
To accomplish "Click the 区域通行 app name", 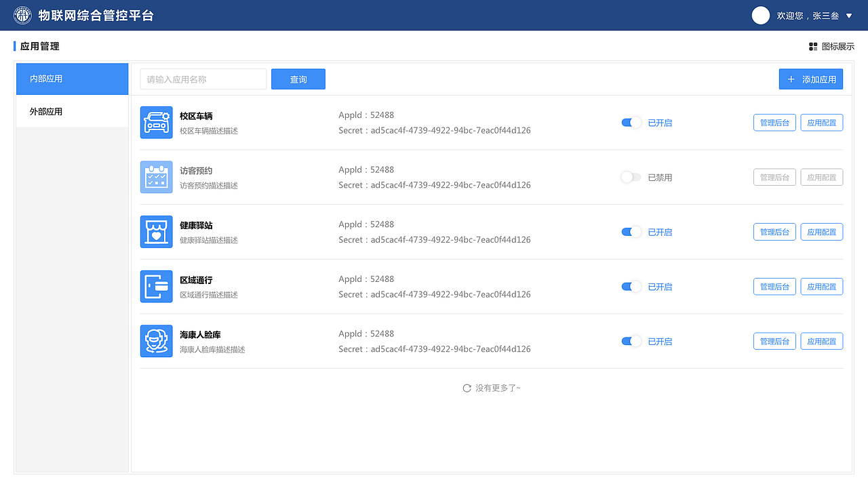I will tap(196, 280).
